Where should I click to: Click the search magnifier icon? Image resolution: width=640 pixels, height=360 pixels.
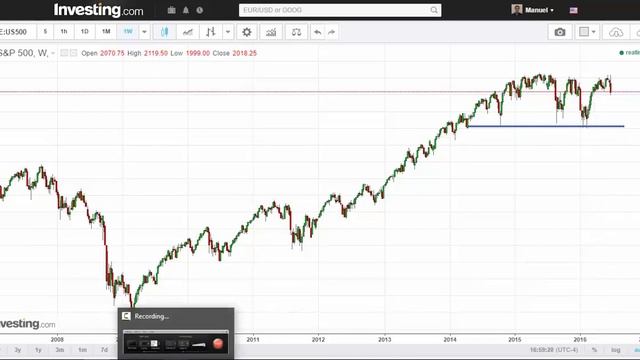tap(434, 10)
